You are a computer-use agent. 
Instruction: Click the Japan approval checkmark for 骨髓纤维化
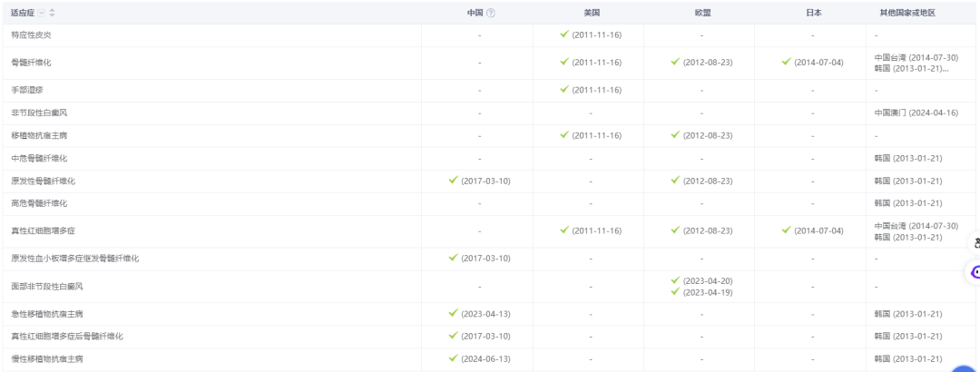[x=787, y=62]
